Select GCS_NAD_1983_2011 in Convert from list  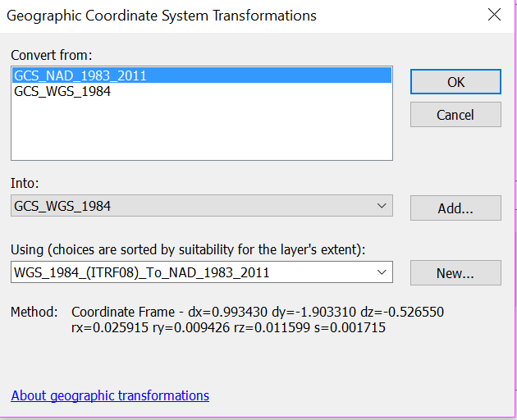click(x=80, y=75)
